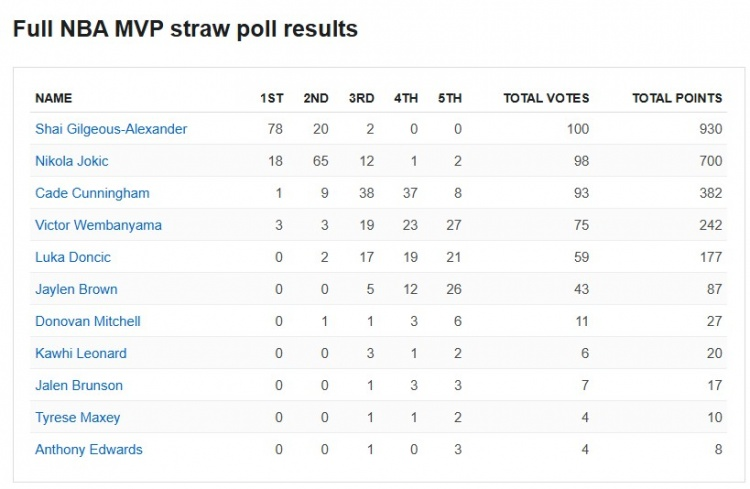Select the Victor Wembanyama link
Image resolution: width=750 pixels, height=489 pixels.
coord(98,225)
